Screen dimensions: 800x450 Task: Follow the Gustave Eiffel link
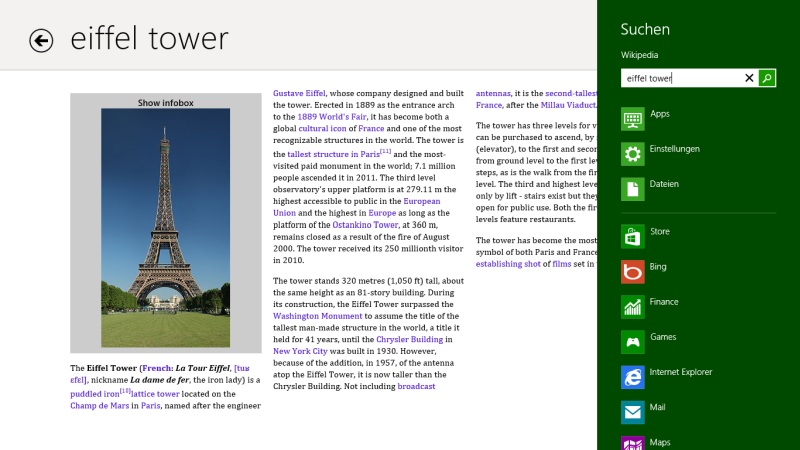coord(299,93)
